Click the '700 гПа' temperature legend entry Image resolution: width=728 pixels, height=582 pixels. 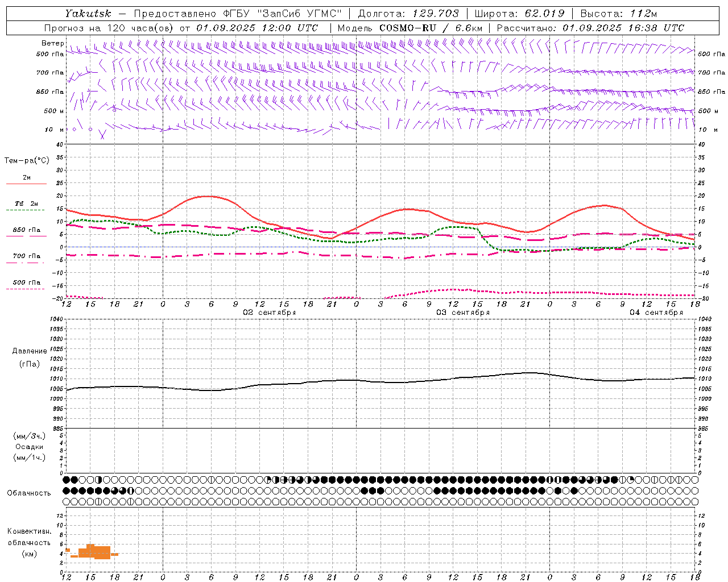[x=27, y=256]
